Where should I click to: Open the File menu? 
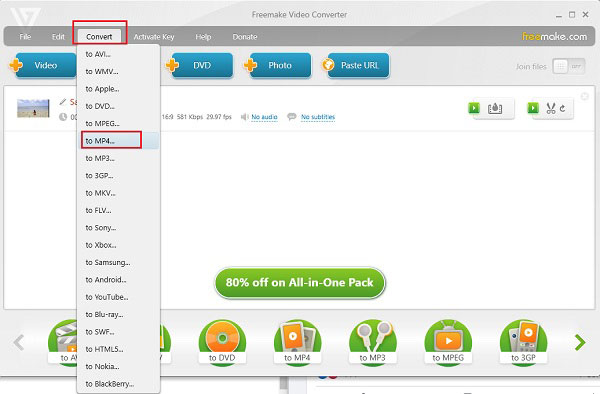pos(25,37)
